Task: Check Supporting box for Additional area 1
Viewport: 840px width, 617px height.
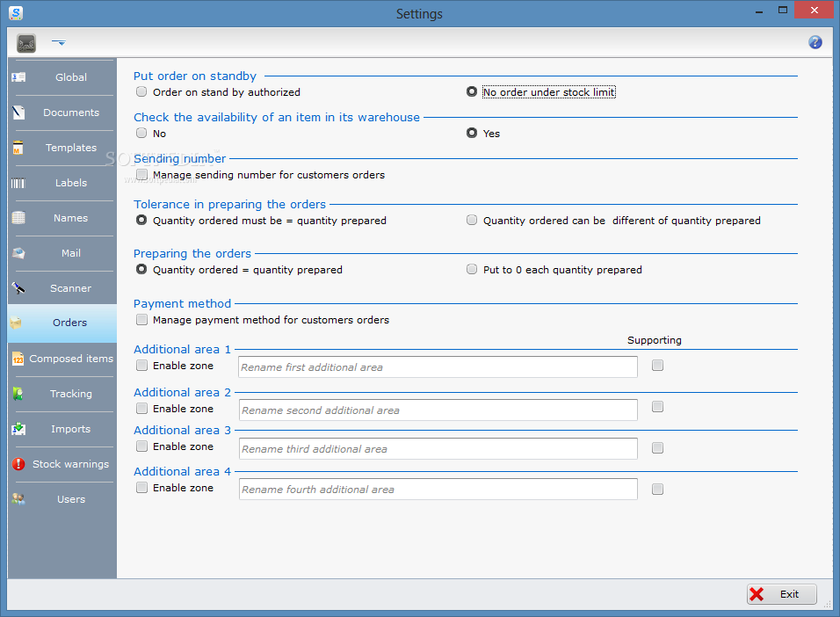Action: [x=657, y=365]
